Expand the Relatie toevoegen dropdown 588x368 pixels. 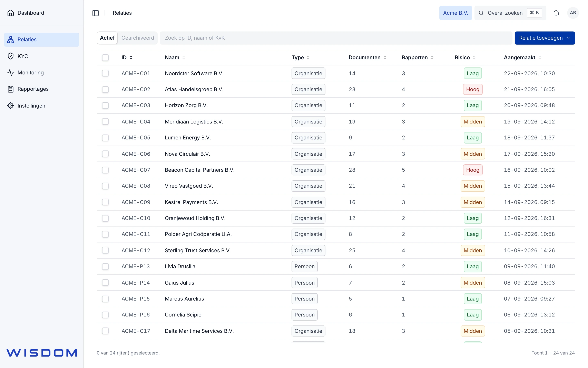545,38
